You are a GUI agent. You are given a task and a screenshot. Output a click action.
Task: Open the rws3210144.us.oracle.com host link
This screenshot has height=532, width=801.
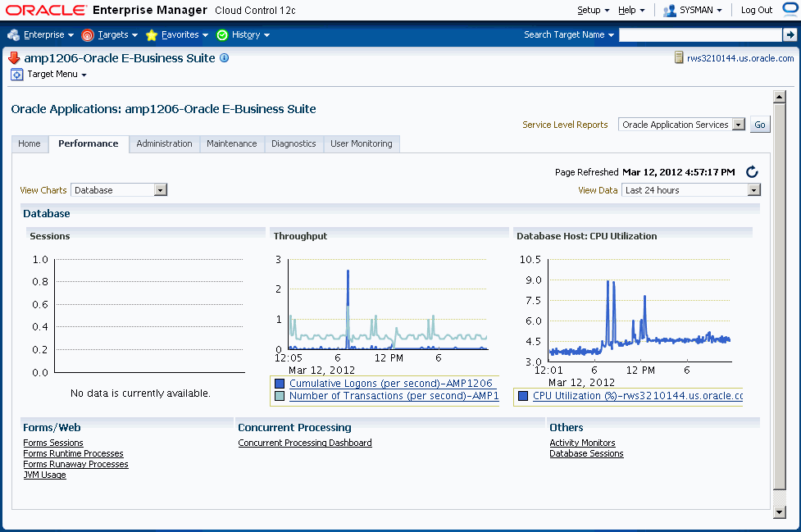click(740, 58)
